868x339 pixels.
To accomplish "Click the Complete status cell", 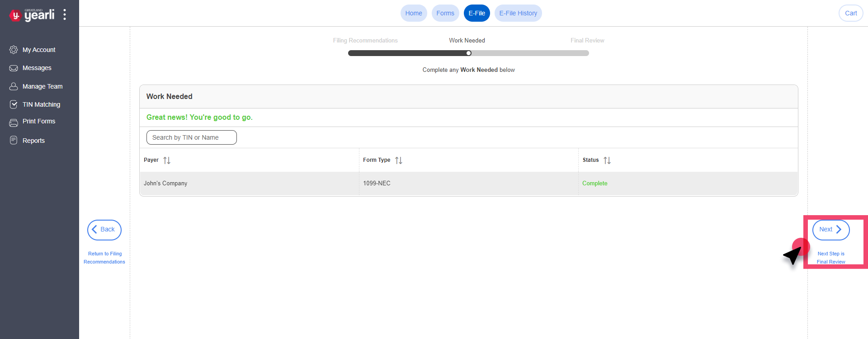I will (x=688, y=183).
